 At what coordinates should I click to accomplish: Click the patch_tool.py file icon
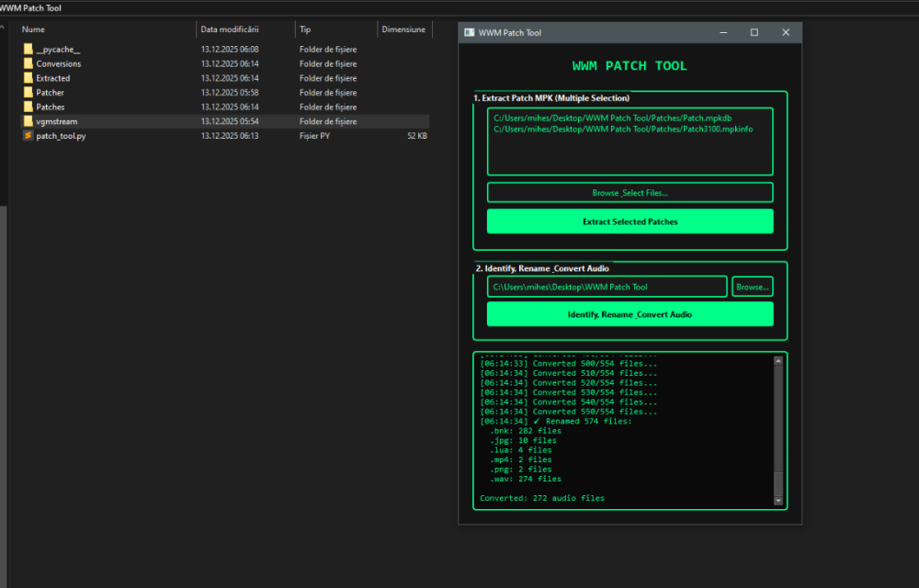coord(28,136)
